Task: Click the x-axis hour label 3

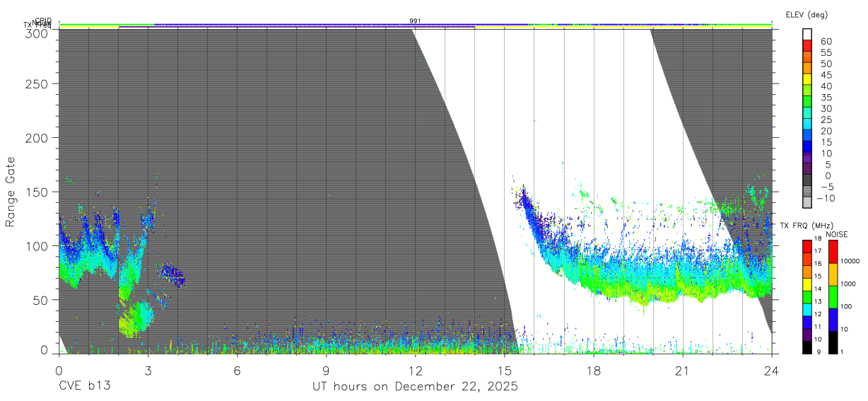Action: 148,370
